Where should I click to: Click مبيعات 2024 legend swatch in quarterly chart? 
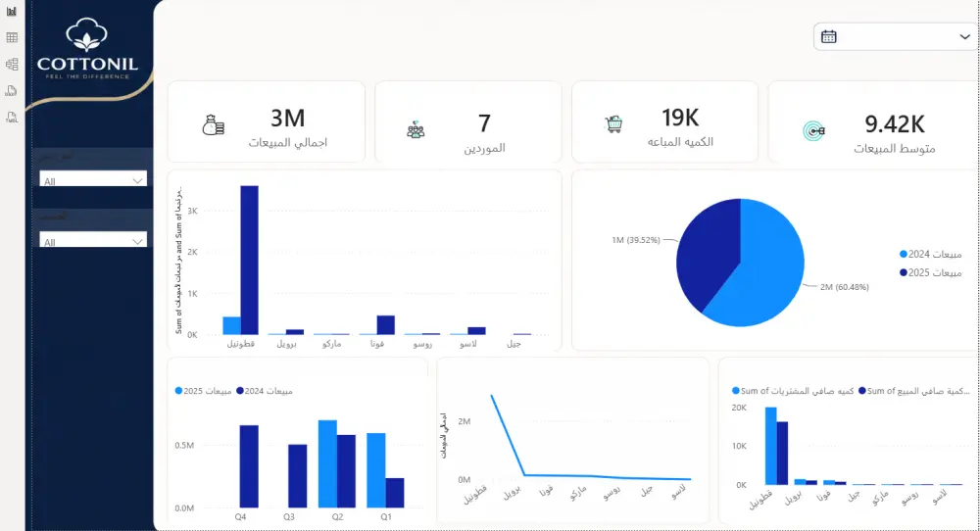pyautogui.click(x=240, y=391)
